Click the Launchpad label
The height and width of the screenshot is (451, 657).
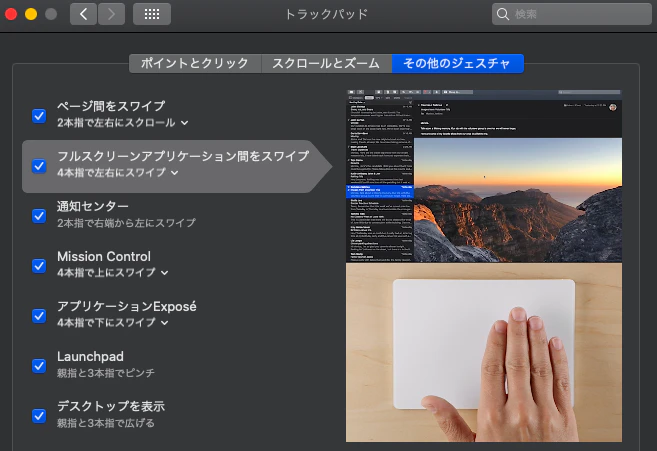pyautogui.click(x=91, y=356)
